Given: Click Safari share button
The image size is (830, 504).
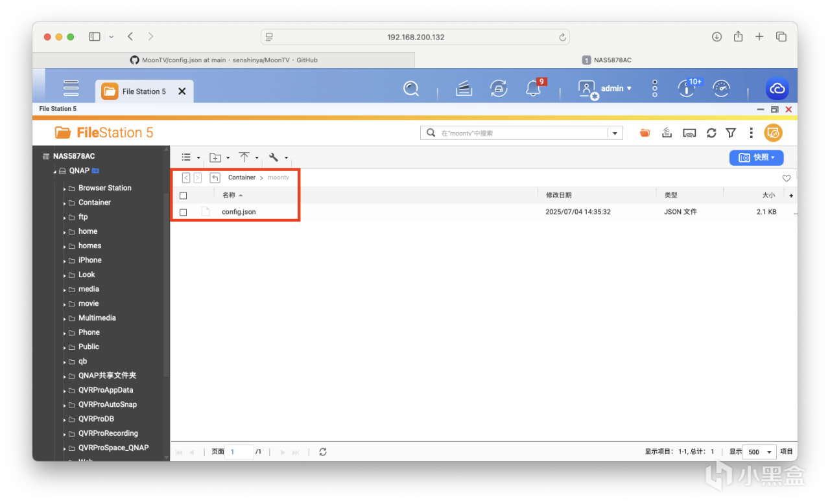Looking at the screenshot, I should [x=738, y=37].
